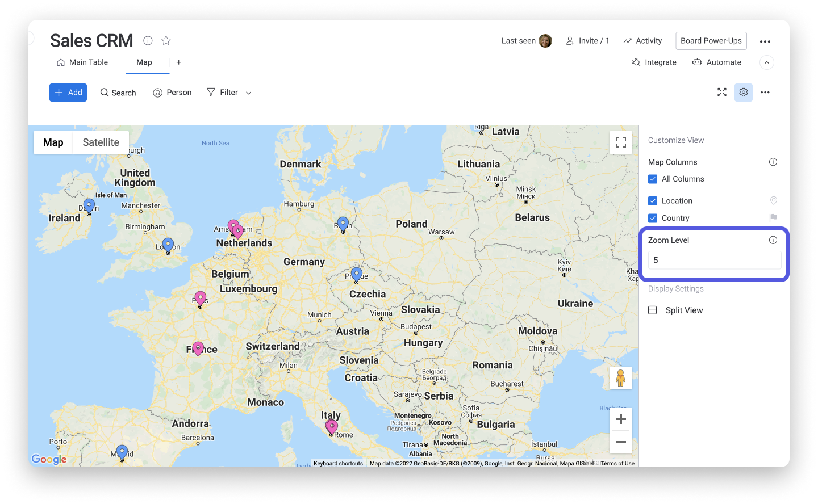Edit the Zoom Level value field
Viewport: 818px width, 504px height.
(714, 260)
